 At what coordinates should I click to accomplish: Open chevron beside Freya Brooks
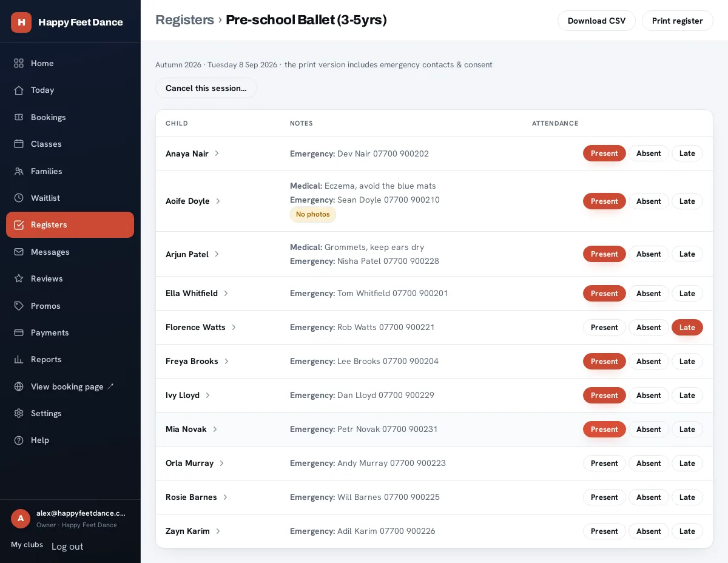[226, 361]
